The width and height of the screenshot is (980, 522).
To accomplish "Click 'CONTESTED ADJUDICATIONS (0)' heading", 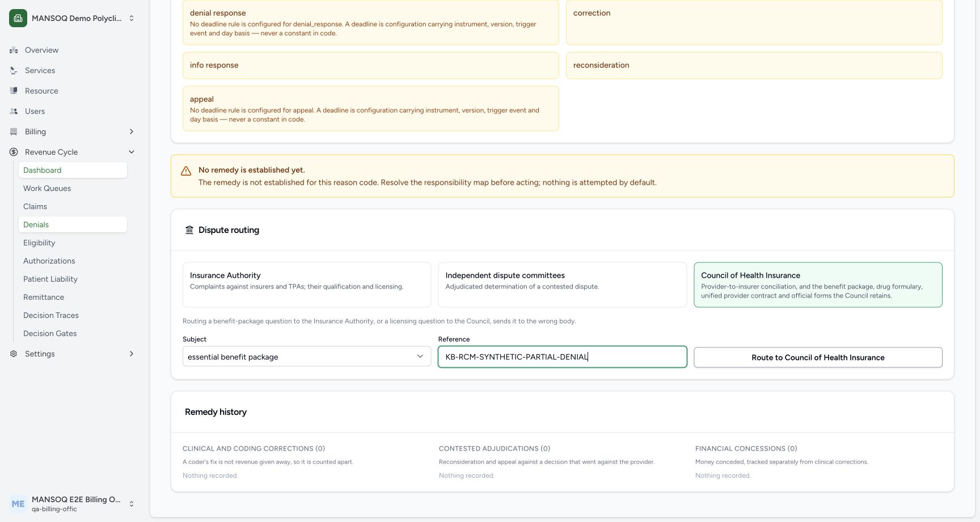I will click(x=495, y=448).
